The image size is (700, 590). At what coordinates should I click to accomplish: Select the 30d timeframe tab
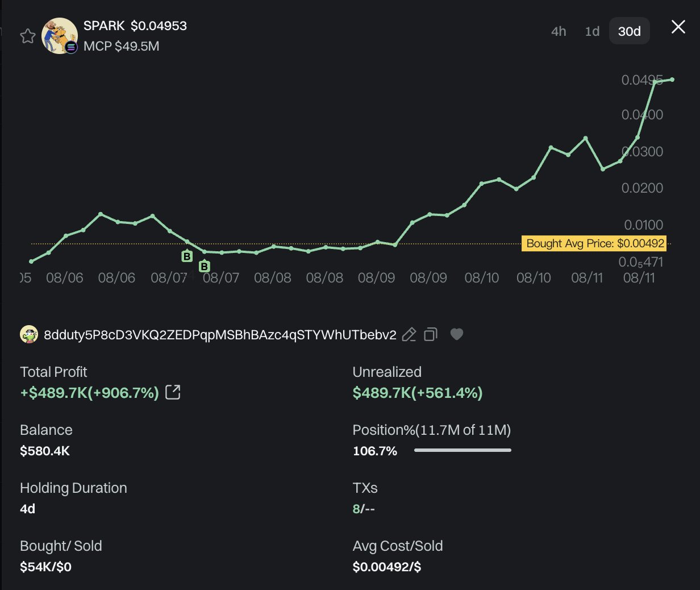tap(630, 31)
